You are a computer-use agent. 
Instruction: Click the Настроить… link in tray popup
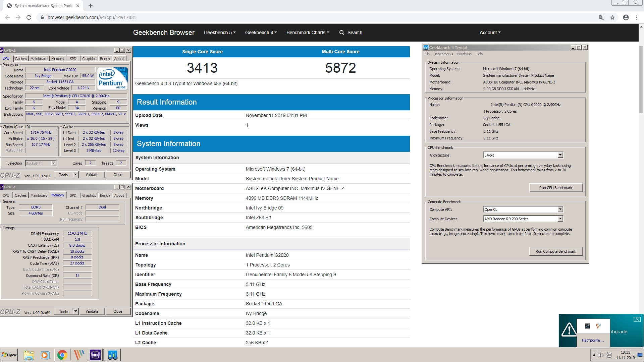coord(593,340)
